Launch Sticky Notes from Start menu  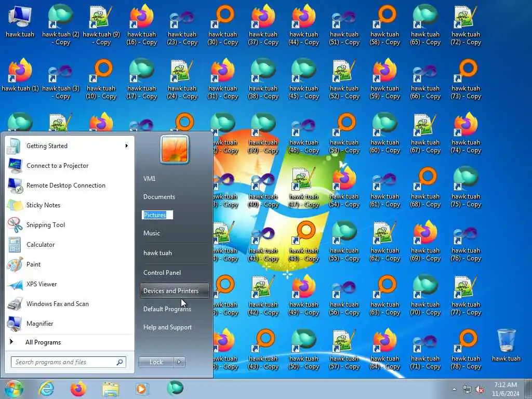(x=70, y=205)
